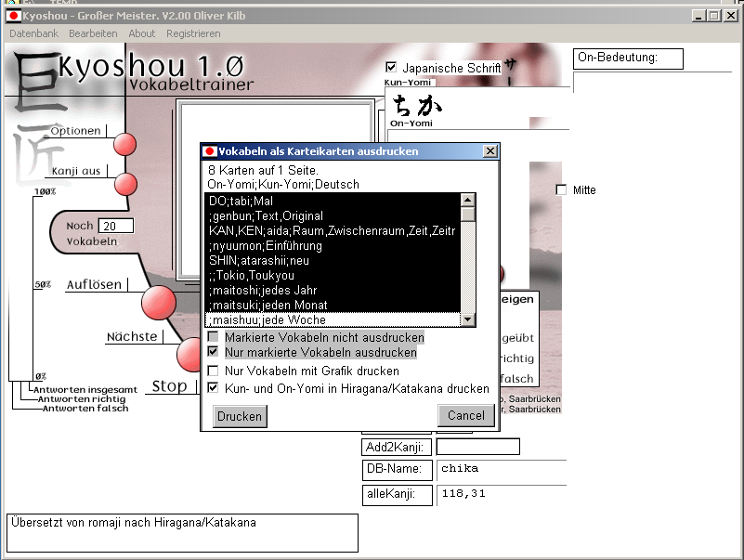Check the Mitte checkbox
The width and height of the screenshot is (744, 560).
(x=561, y=190)
